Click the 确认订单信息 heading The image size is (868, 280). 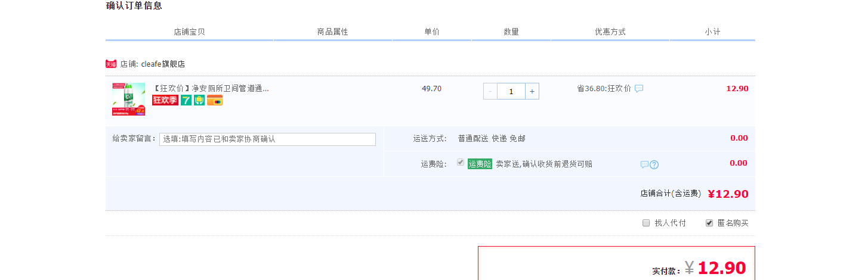pyautogui.click(x=134, y=5)
